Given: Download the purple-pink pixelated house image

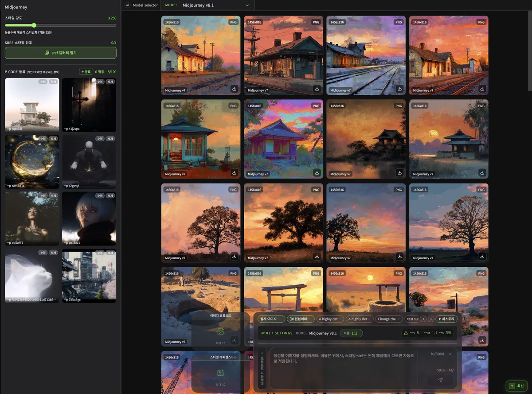Looking at the screenshot, I should 317,172.
